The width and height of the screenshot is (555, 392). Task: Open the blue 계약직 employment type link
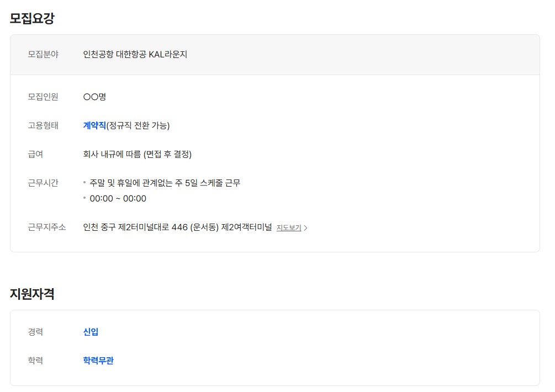click(x=94, y=125)
